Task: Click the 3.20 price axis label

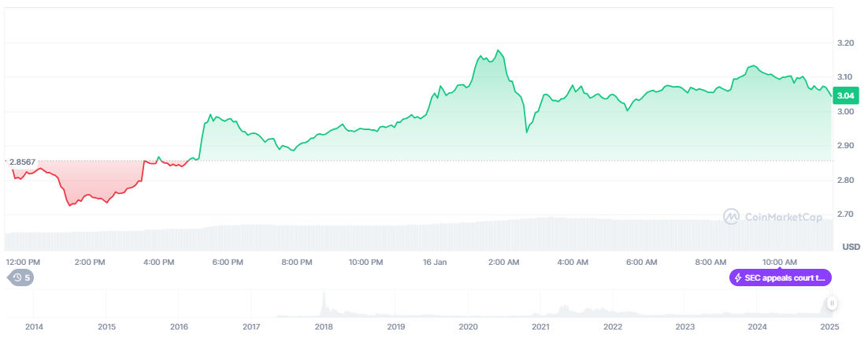Action: tap(845, 43)
